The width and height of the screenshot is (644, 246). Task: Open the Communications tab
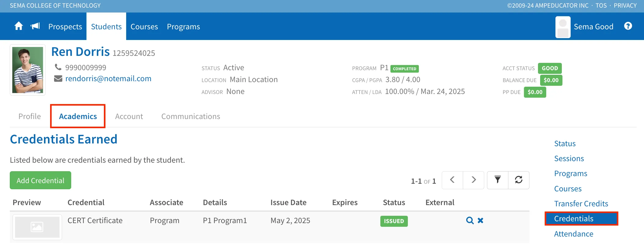click(191, 116)
